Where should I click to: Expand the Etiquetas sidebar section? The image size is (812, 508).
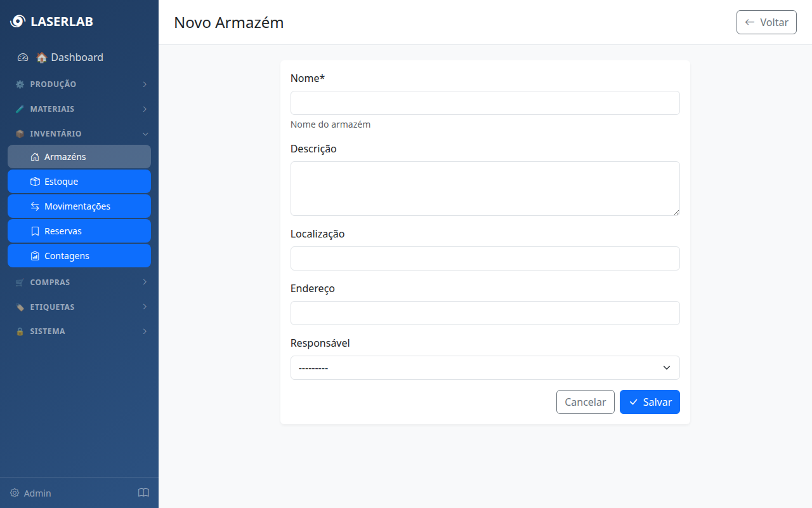coord(79,307)
